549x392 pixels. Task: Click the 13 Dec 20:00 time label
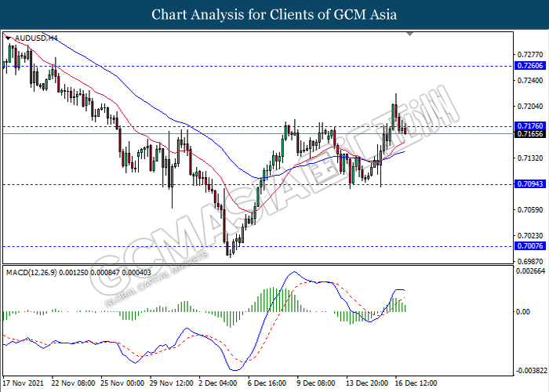click(x=367, y=383)
